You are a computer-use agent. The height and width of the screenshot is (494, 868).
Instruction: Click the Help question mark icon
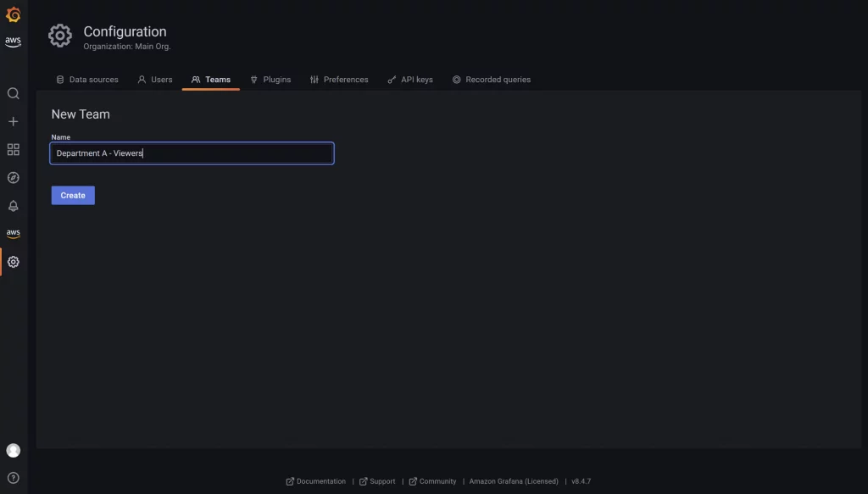click(x=13, y=476)
